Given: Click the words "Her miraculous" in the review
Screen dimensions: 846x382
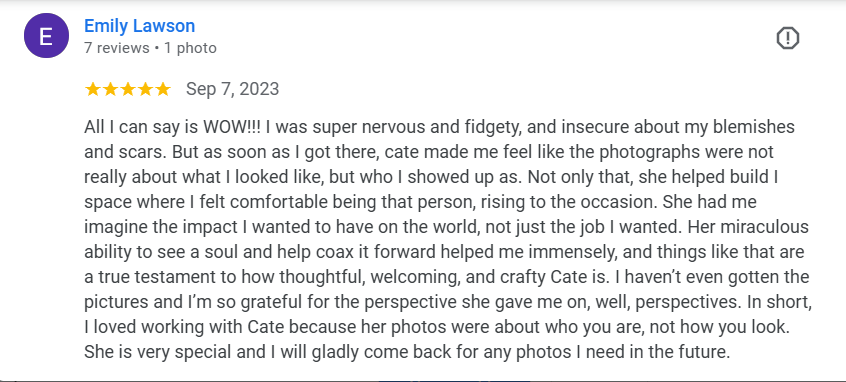Looking at the screenshot, I should click(748, 227).
